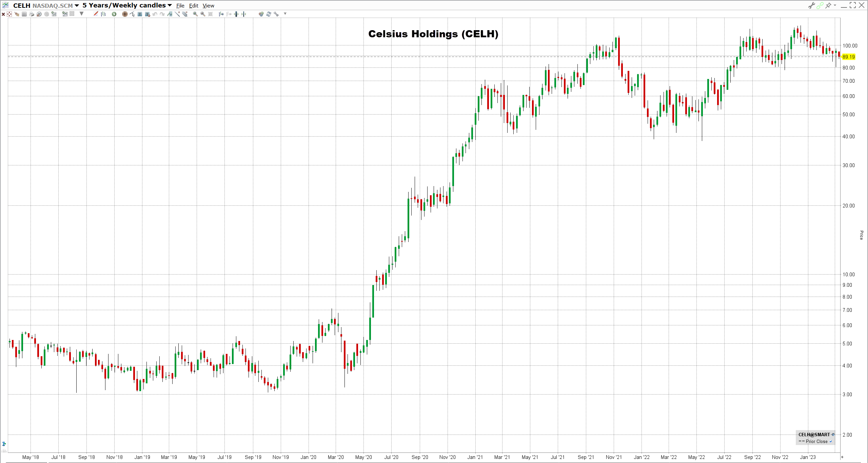Click the fullscreen brackets button

pyautogui.click(x=853, y=5)
